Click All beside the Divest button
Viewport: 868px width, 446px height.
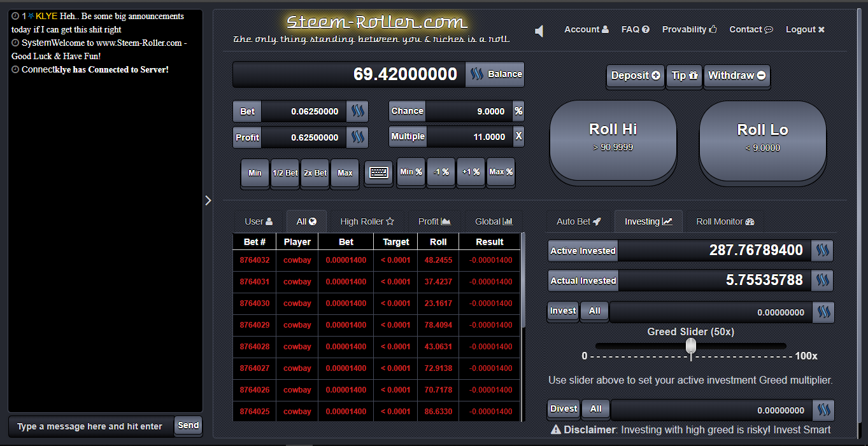coord(595,409)
